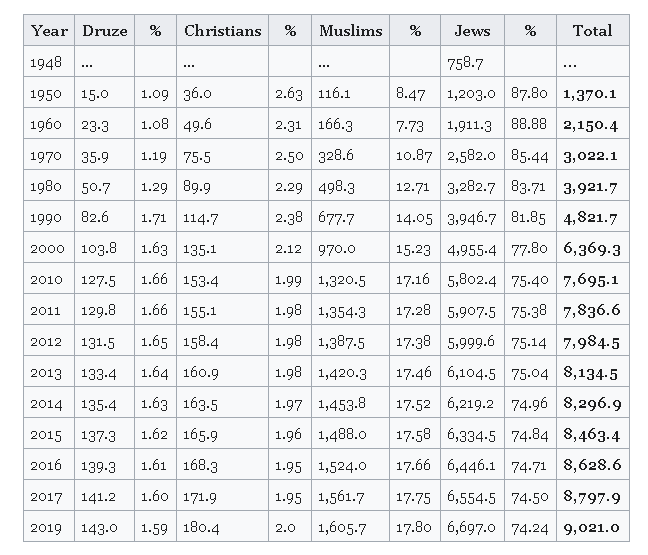Click the Muslims value 328.6
This screenshot has height=555, width=648.
pyautogui.click(x=336, y=156)
